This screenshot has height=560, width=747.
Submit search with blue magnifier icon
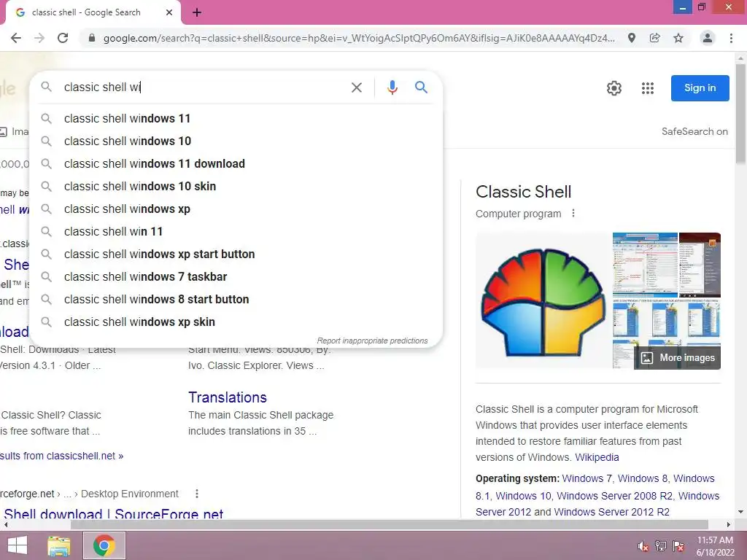pos(421,87)
